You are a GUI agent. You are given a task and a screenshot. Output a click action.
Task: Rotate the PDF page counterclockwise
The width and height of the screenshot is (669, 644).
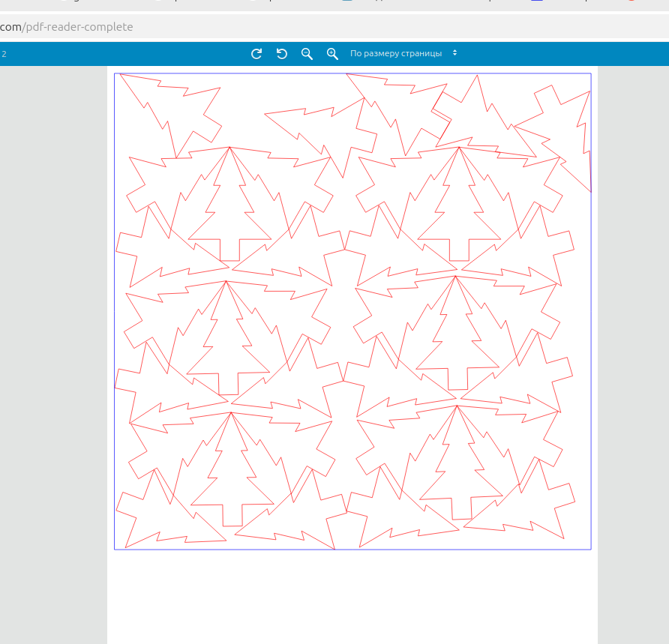click(x=281, y=54)
